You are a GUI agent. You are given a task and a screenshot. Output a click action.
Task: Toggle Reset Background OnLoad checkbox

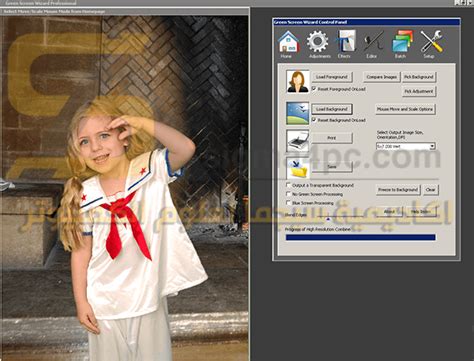tap(314, 120)
